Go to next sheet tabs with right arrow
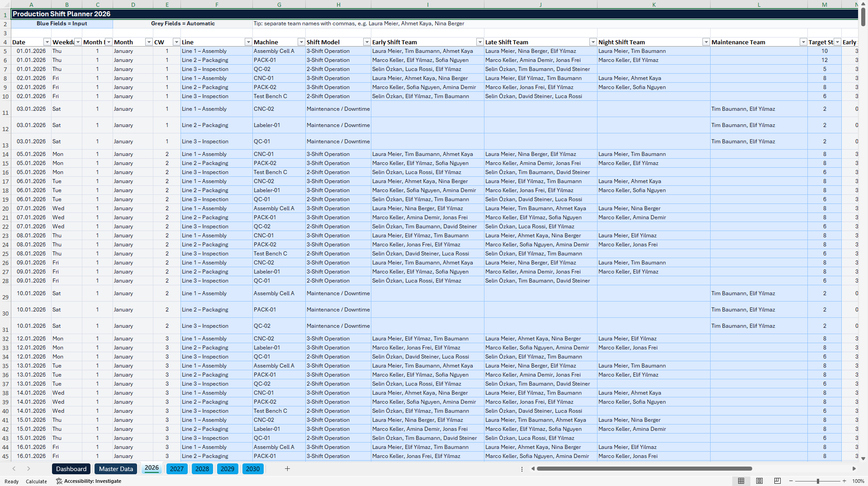Viewport: 868px width, 486px height. coord(28,469)
